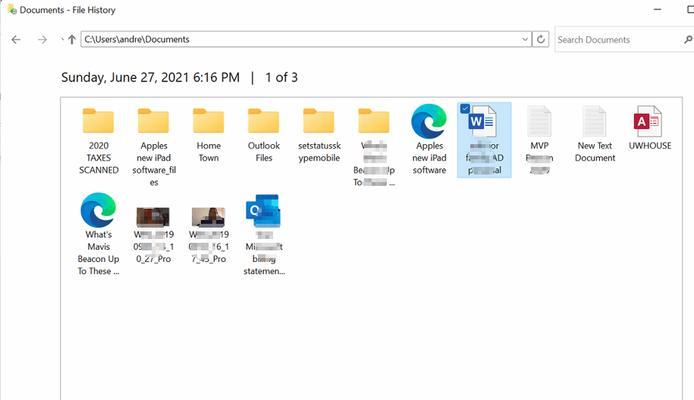Go back to previous location

click(16, 40)
